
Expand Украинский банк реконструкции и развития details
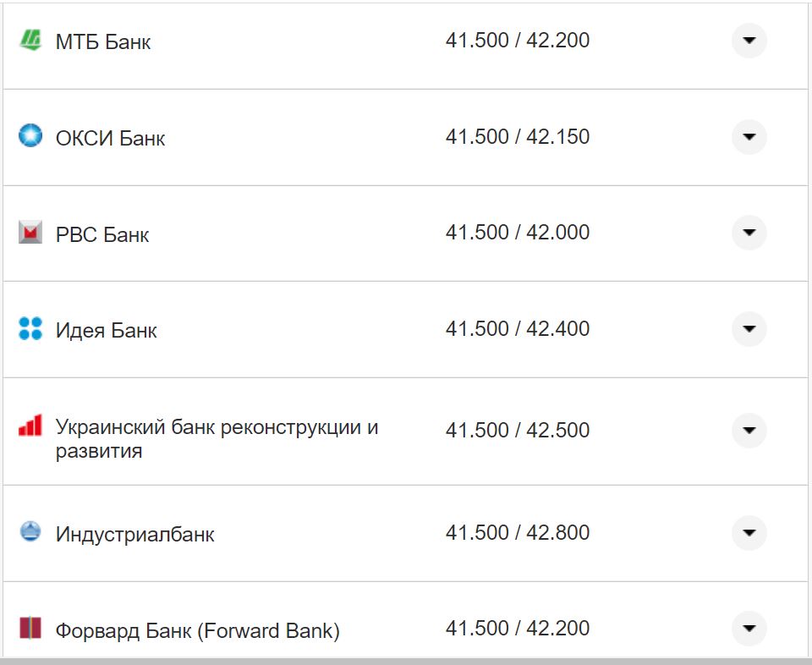click(749, 431)
